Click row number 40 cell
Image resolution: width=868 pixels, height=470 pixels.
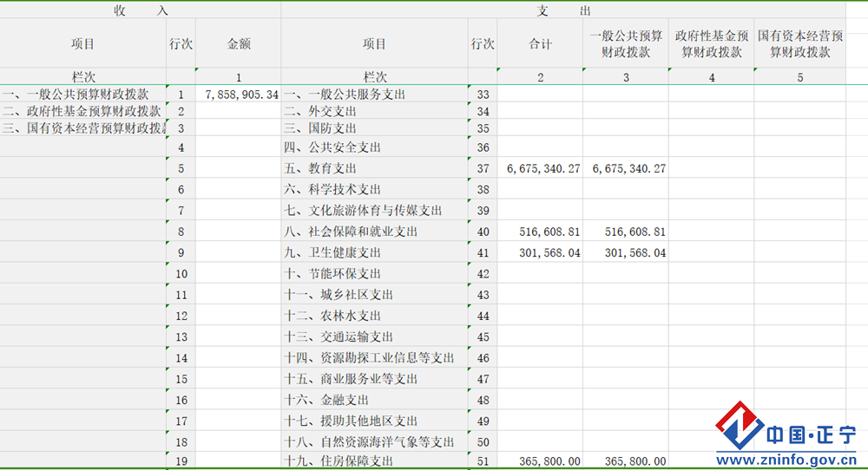pos(483,232)
